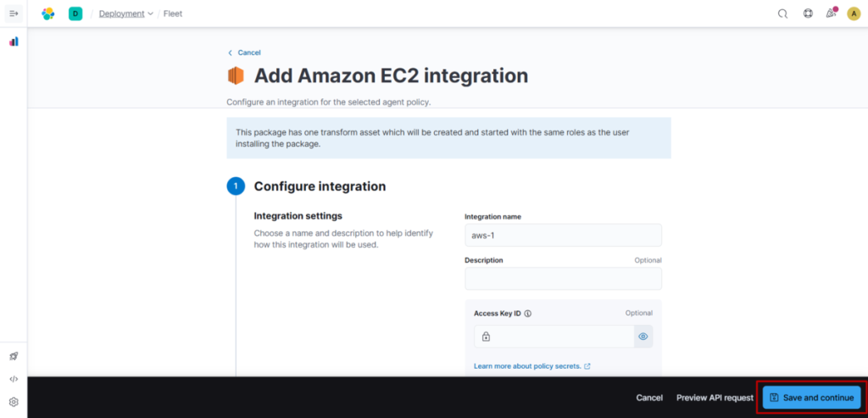Focus the Integration name field
This screenshot has width=868, height=418.
(563, 235)
